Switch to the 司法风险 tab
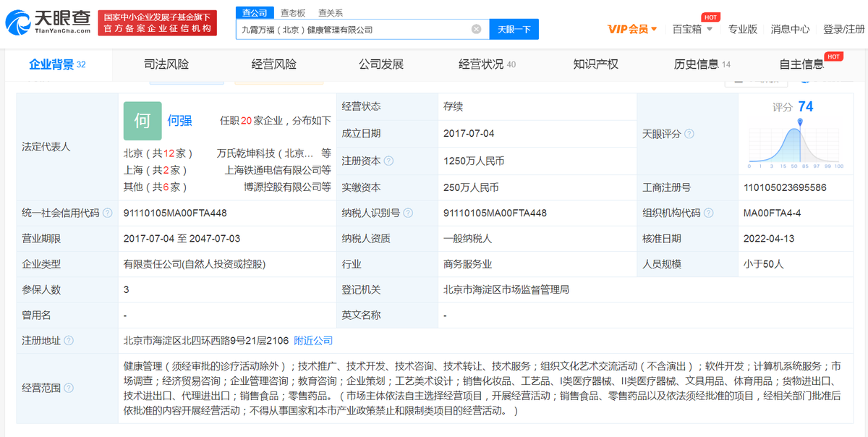 point(166,64)
